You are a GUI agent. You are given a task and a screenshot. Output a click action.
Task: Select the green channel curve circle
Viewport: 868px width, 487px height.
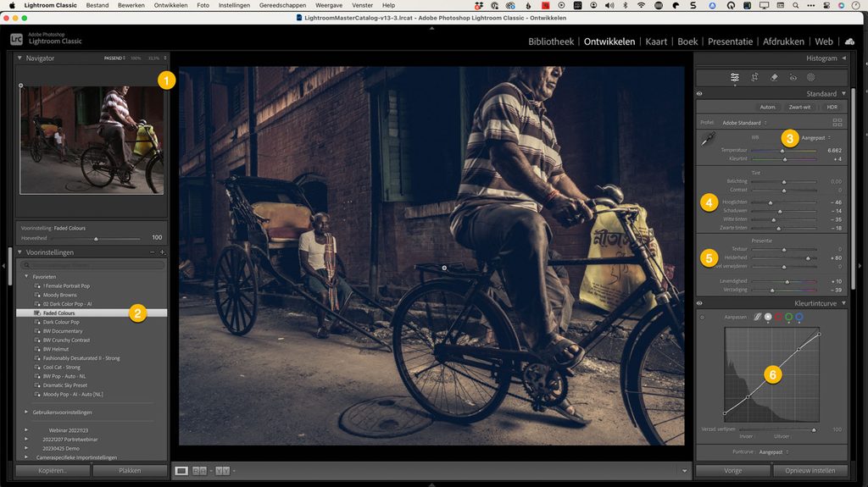click(x=789, y=317)
